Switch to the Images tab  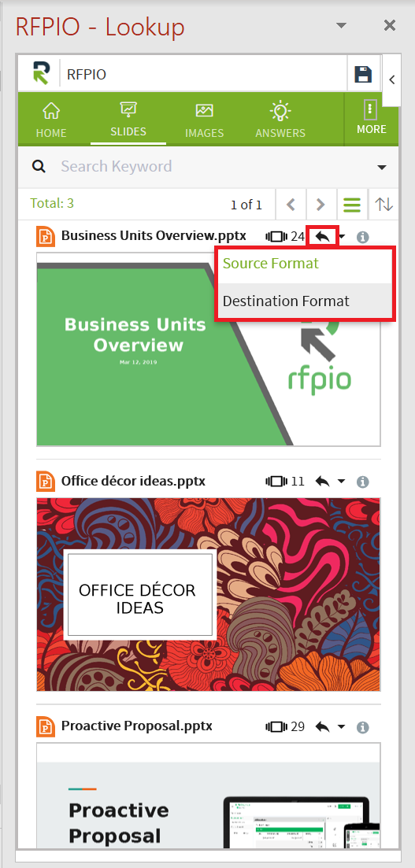[205, 120]
